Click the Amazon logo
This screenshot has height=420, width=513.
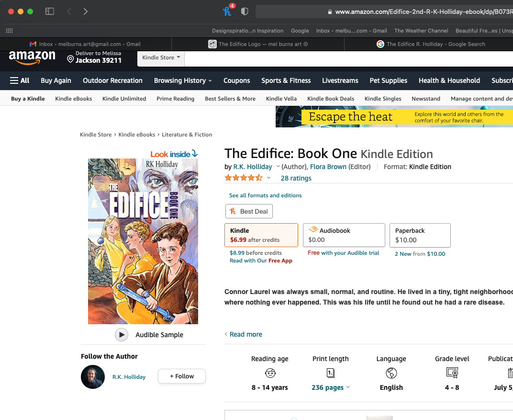(x=32, y=57)
